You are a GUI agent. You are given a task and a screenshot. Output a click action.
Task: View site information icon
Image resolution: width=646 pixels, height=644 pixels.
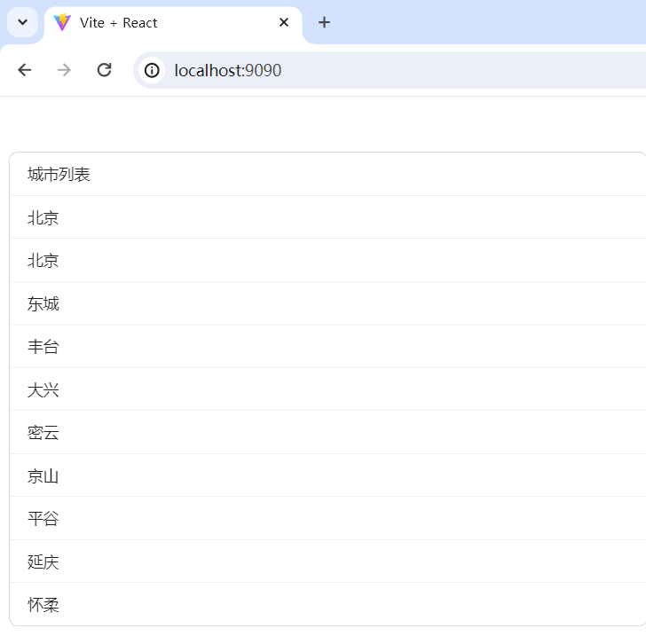tap(152, 70)
